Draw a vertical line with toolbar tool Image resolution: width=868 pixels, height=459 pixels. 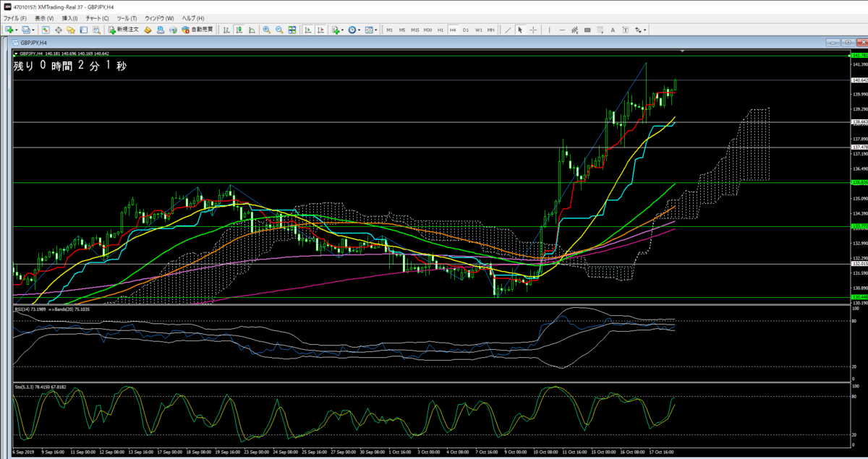(549, 30)
